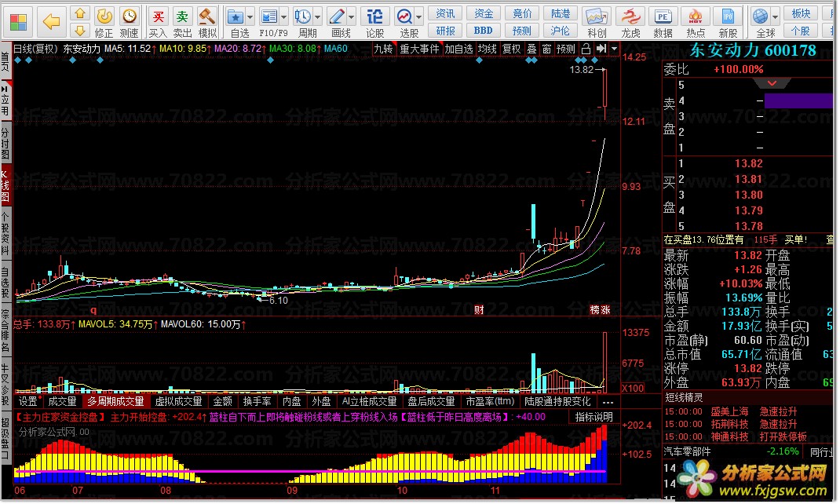Expand the 选股 dropdown arrow

[x=419, y=17]
